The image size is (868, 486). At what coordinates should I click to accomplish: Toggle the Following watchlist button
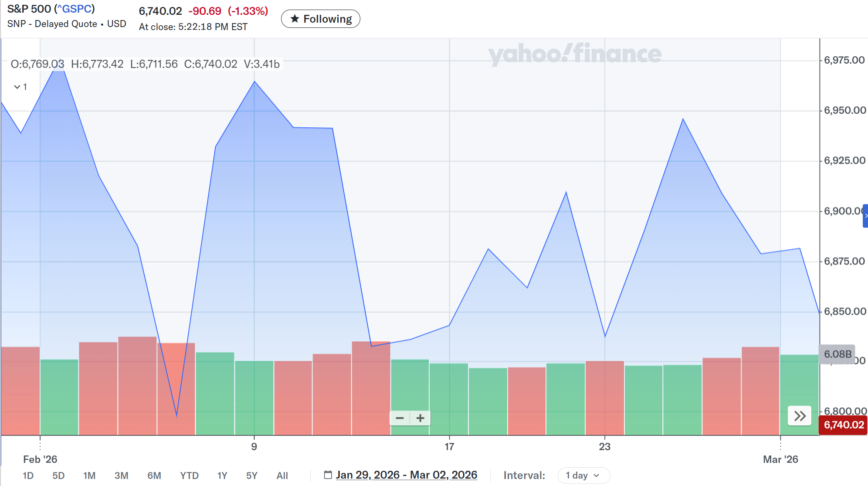point(321,19)
